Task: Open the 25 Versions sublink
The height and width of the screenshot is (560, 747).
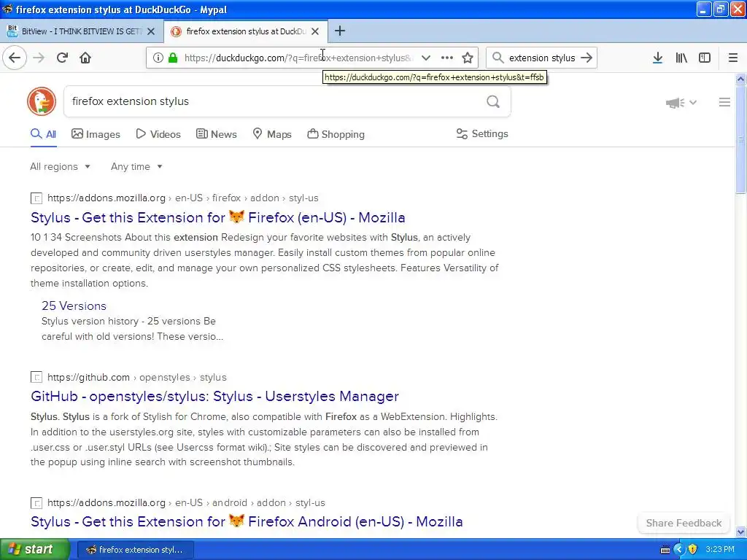Action: point(74,306)
